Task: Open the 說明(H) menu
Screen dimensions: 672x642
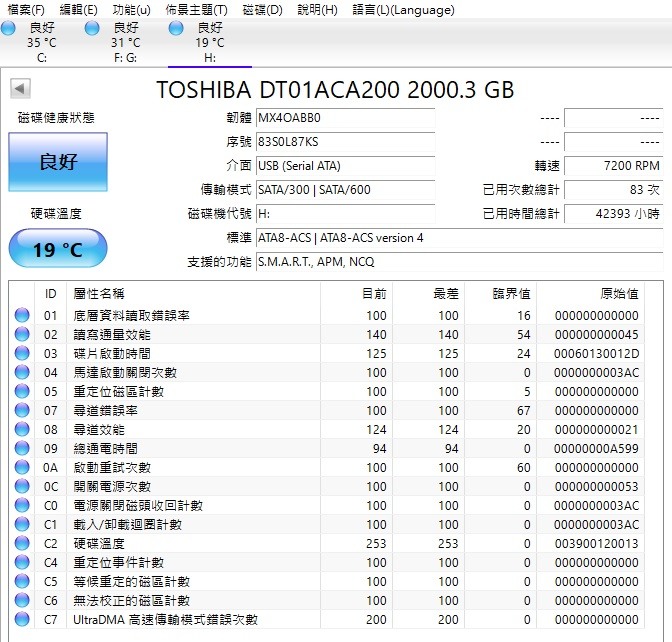Action: pyautogui.click(x=317, y=9)
